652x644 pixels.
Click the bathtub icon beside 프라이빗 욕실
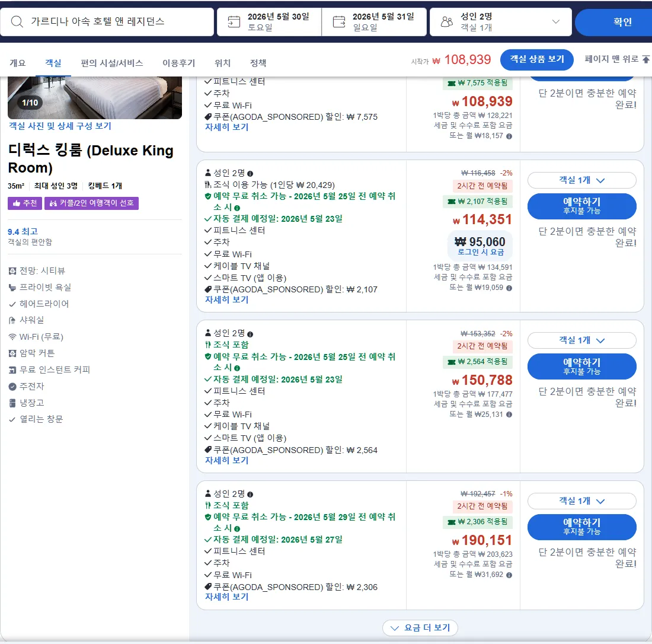click(x=12, y=288)
